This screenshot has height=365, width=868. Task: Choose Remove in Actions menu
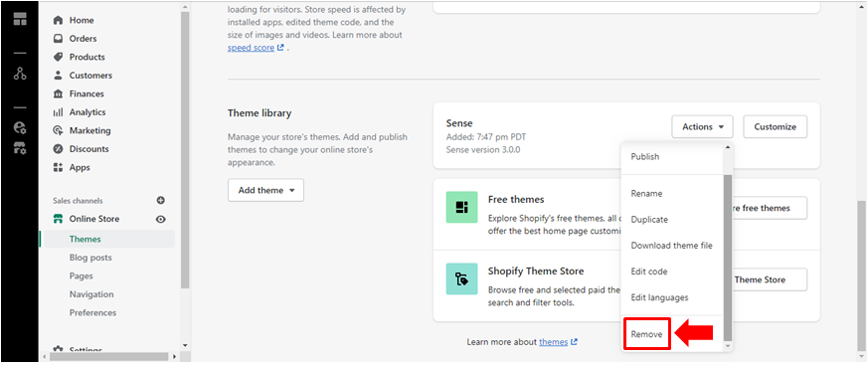click(646, 334)
